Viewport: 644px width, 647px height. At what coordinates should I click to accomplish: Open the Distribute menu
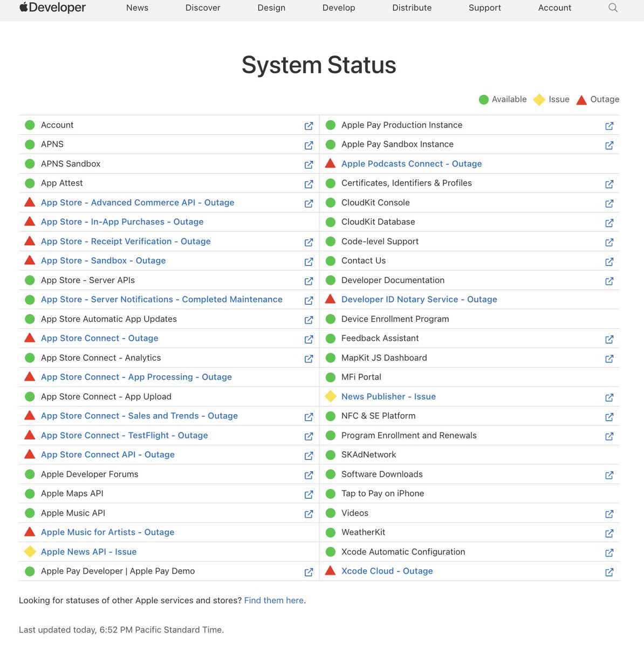click(x=412, y=8)
